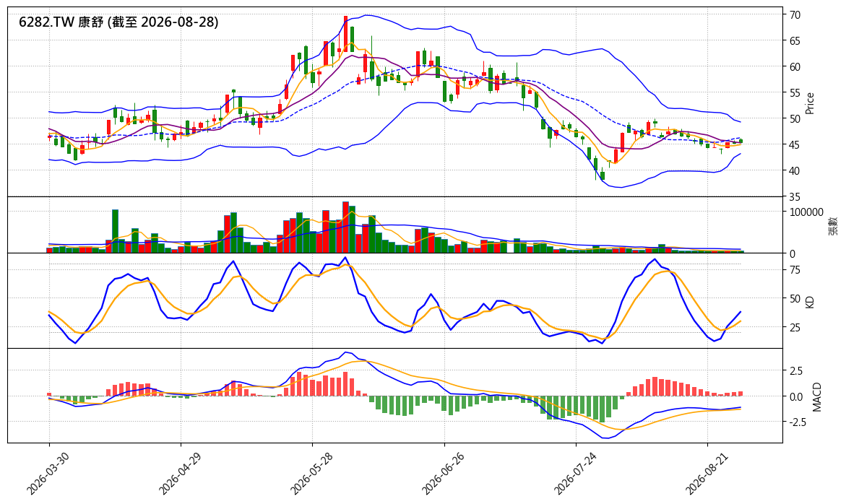This screenshot has height=504, width=846.
Task: Click the "Price" axis label
Action: [810, 103]
